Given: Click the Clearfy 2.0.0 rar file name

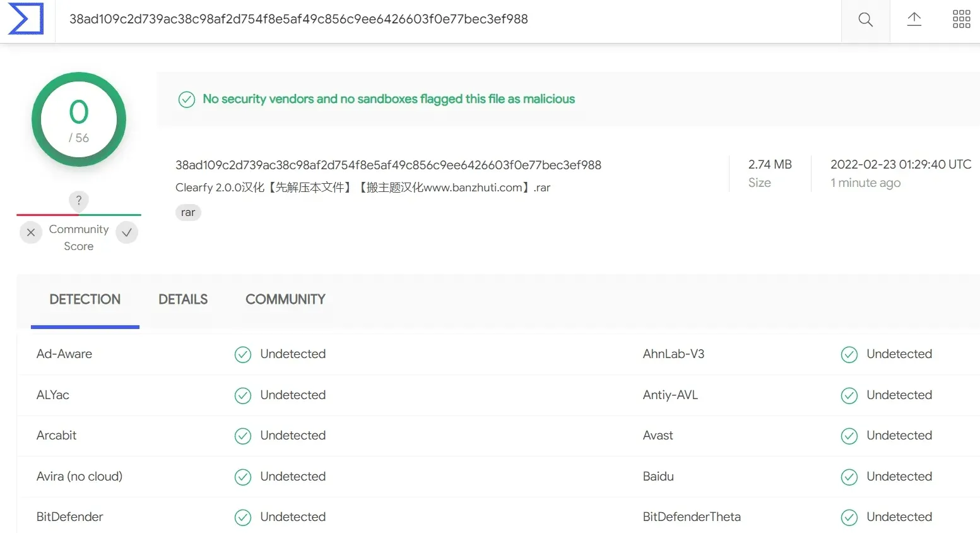Looking at the screenshot, I should pos(363,188).
